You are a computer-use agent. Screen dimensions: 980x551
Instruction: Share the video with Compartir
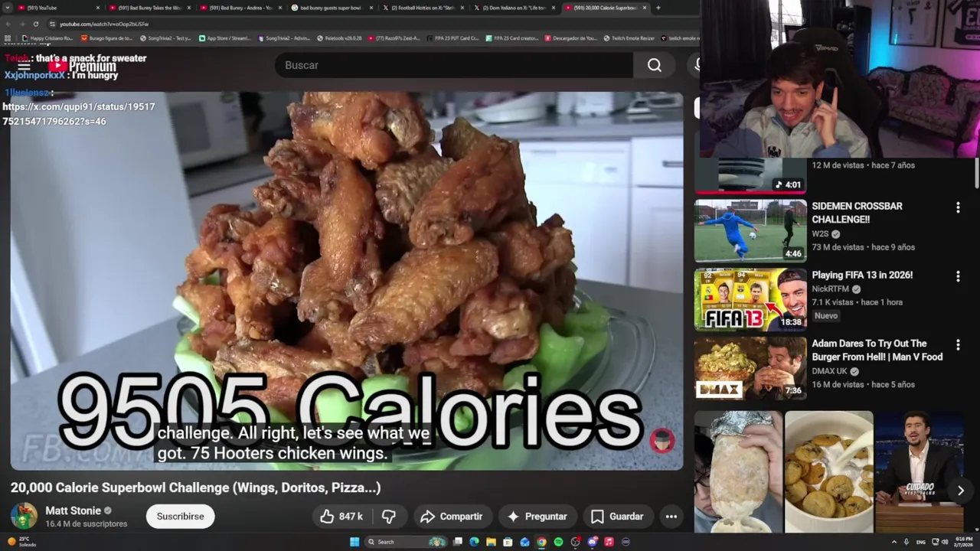click(451, 517)
